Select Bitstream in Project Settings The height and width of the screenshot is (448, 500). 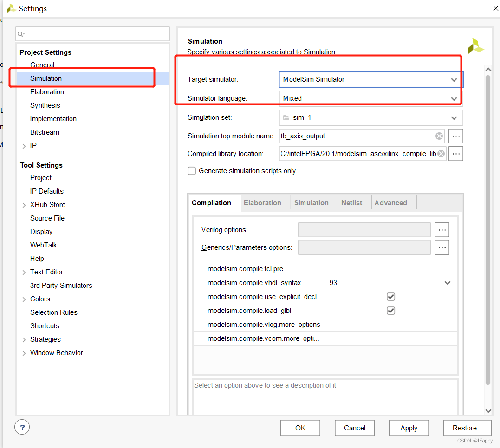45,132
